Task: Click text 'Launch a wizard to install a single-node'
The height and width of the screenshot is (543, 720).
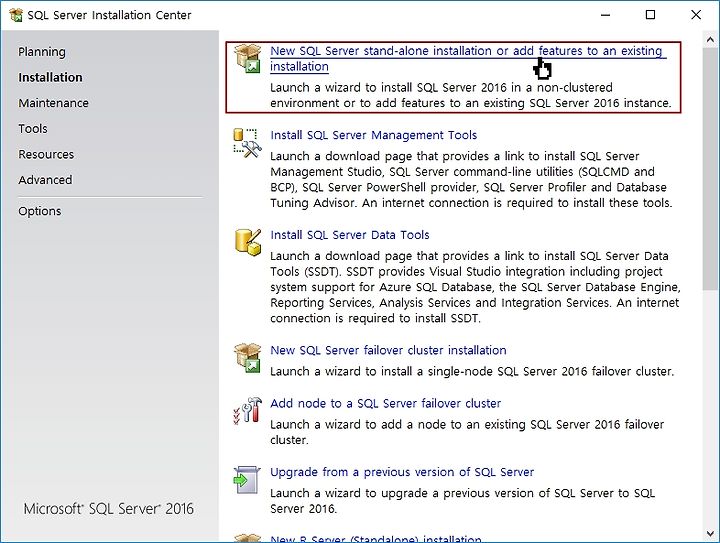Action: [x=472, y=371]
